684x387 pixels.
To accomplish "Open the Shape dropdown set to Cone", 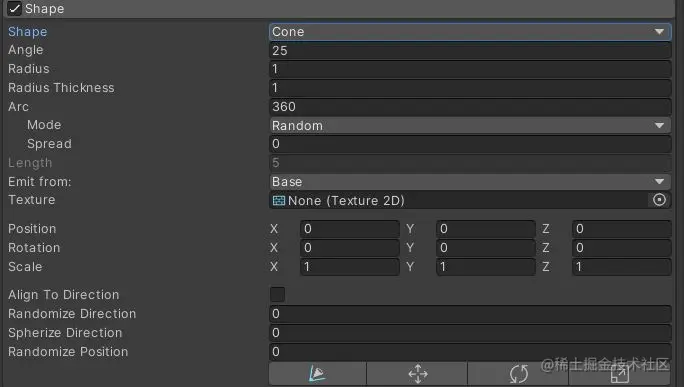I will tap(470, 32).
